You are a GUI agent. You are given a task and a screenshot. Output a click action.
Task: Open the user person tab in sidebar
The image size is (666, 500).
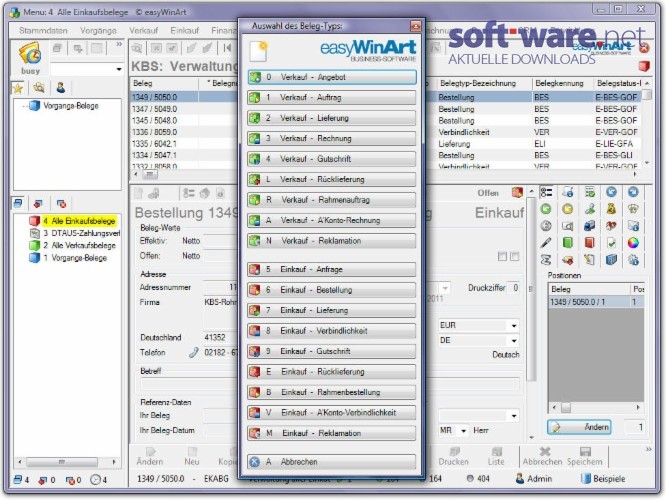pos(60,88)
